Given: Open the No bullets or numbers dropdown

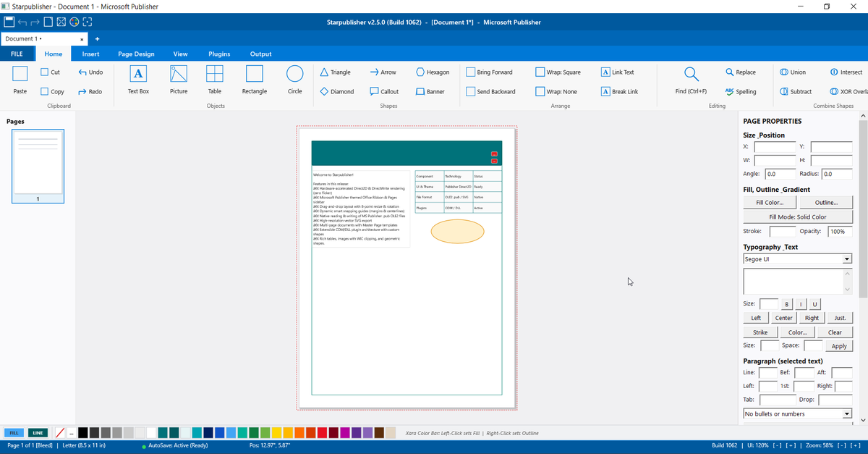Looking at the screenshot, I should coord(798,413).
